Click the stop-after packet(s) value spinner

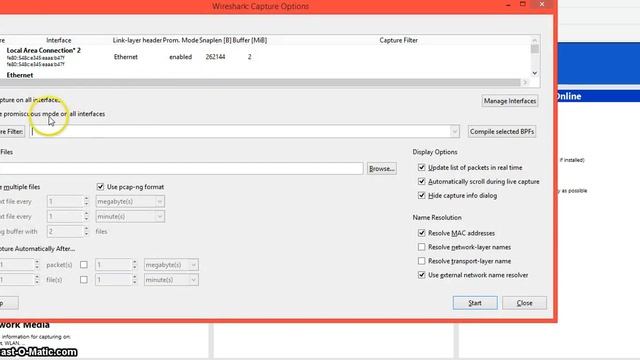tap(19, 265)
